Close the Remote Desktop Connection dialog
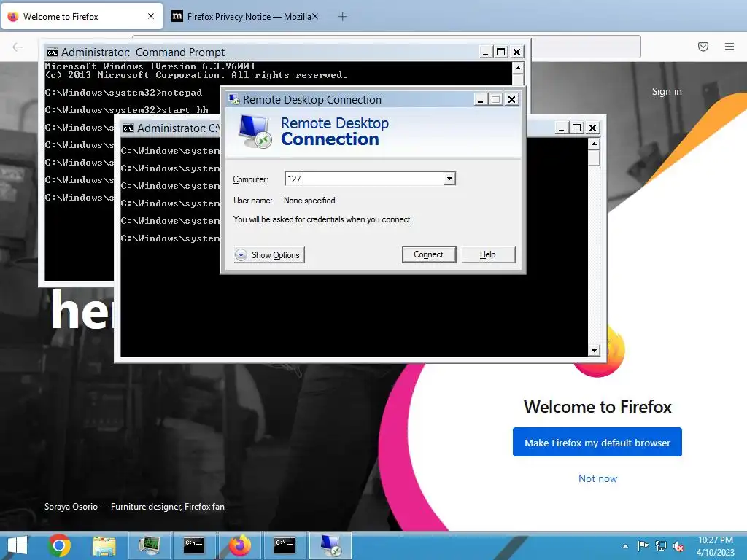 pos(511,99)
